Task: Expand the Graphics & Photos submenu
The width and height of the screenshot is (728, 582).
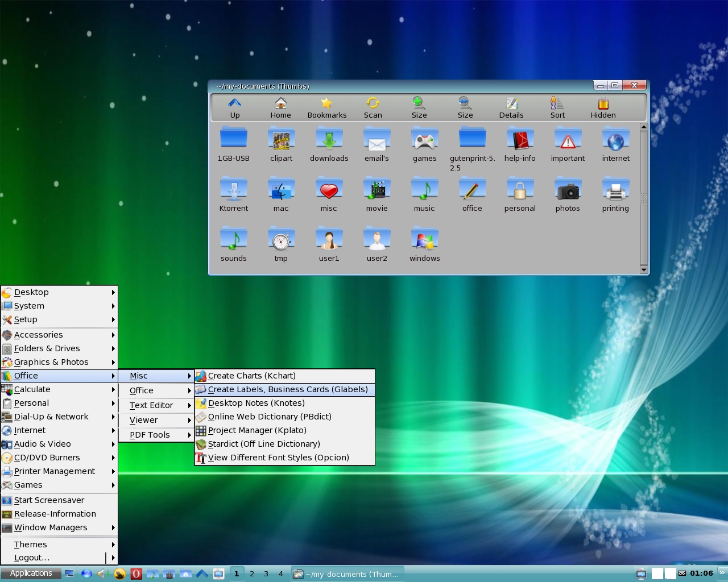Action: point(59,362)
